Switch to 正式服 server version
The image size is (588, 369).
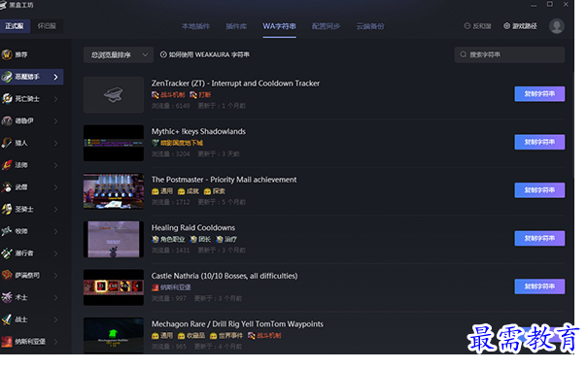(x=15, y=26)
